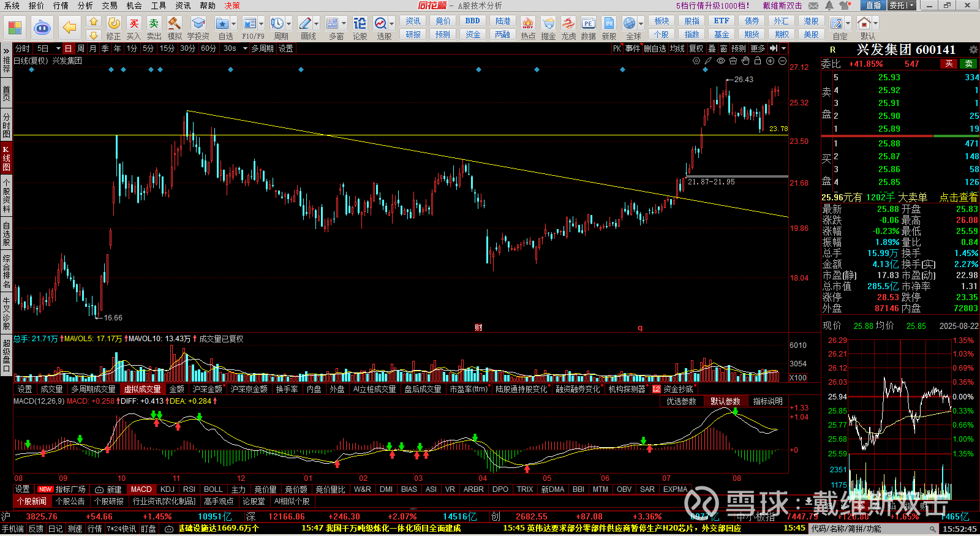Expand the left sidebar with double chevron
The height and width of the screenshot is (536, 980).
coord(6,50)
